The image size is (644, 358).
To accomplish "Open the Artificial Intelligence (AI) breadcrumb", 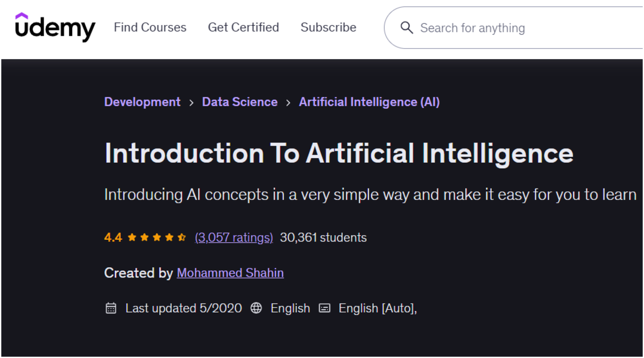I will pos(369,102).
